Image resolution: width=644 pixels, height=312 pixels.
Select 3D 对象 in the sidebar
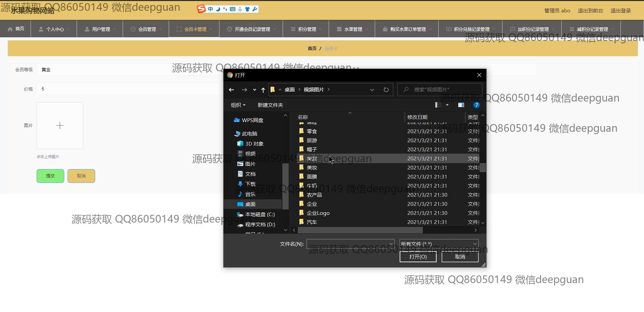pos(254,144)
